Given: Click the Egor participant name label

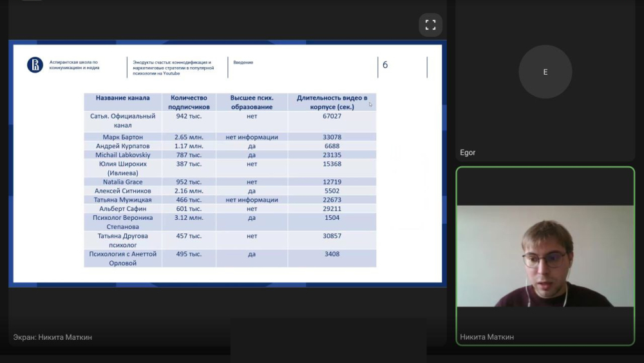Looking at the screenshot, I should [x=468, y=153].
